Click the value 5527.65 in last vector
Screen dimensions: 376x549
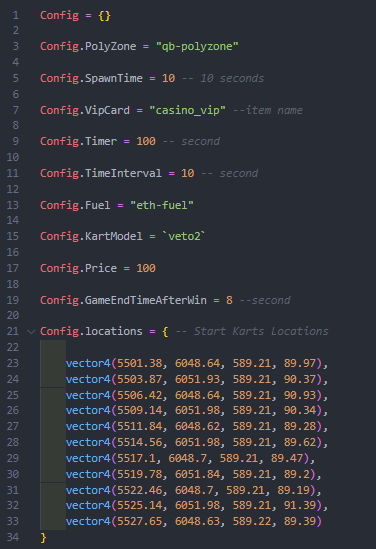coord(140,521)
